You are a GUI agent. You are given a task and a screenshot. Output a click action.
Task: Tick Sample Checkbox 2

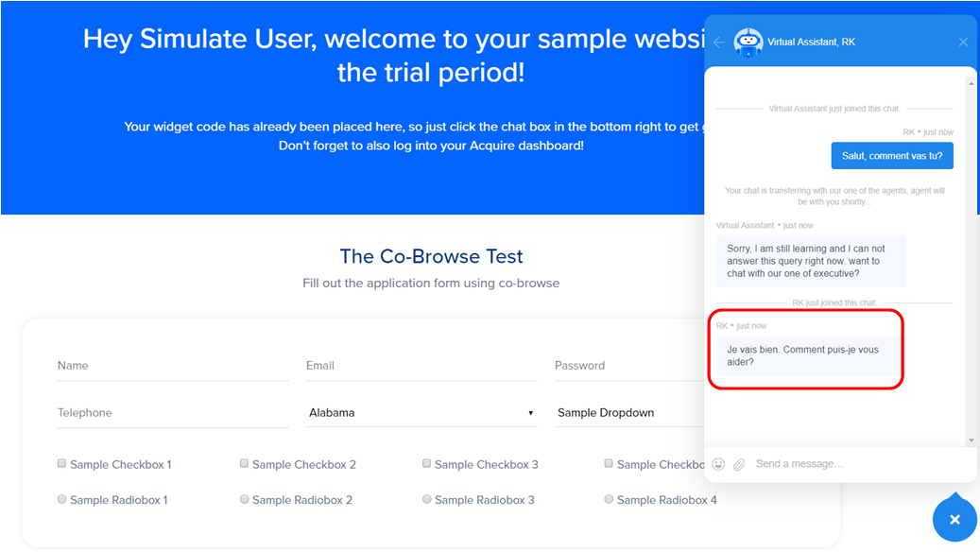point(245,463)
